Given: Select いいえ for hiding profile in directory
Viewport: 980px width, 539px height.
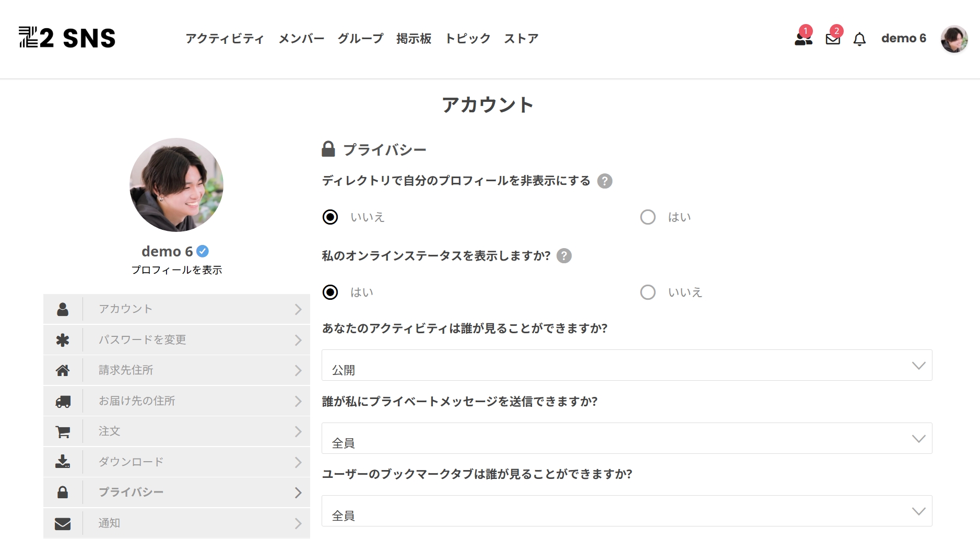Looking at the screenshot, I should click(330, 217).
